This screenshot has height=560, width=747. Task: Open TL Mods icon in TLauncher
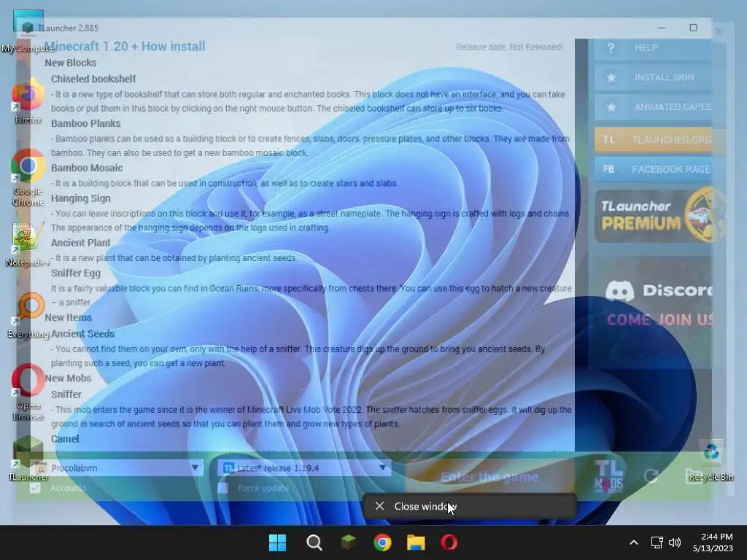(608, 475)
